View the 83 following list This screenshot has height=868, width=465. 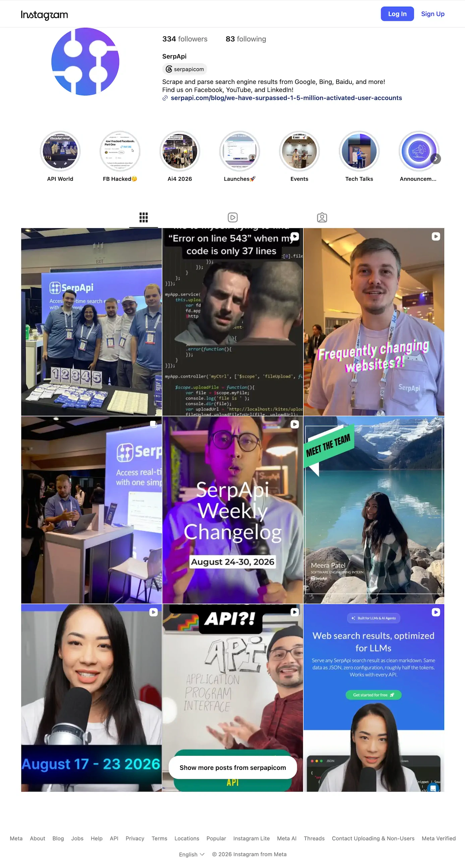(x=246, y=39)
